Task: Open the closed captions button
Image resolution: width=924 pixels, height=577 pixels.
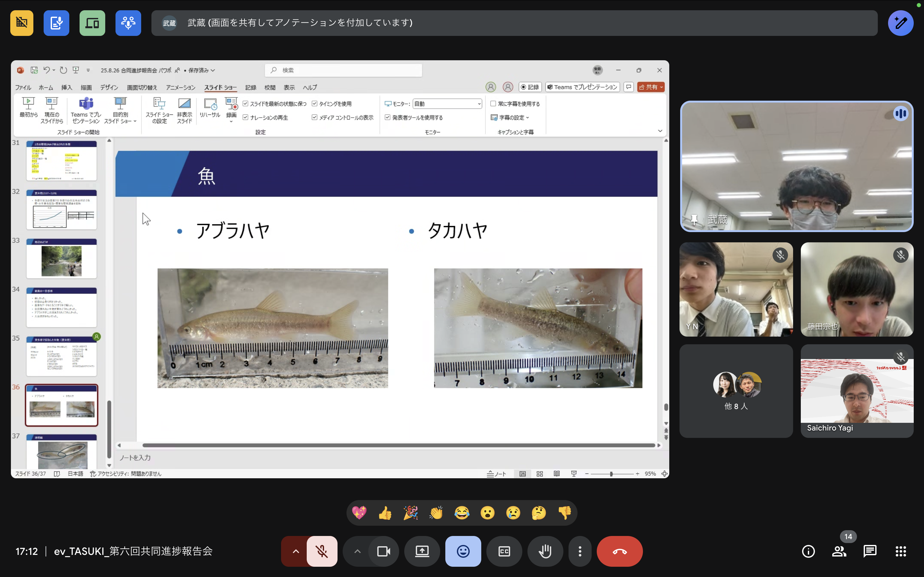Action: pyautogui.click(x=504, y=551)
